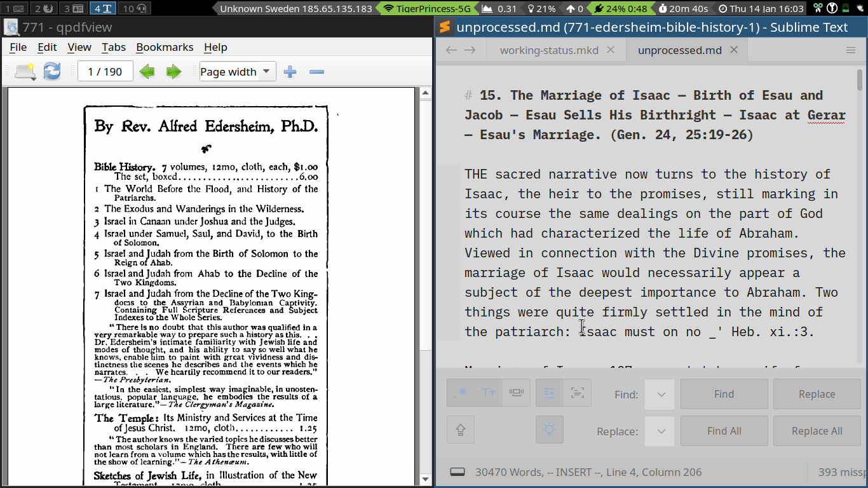Viewport: 868px width, 488px height.
Task: Expand the Replace history dropdown
Action: pos(660,431)
